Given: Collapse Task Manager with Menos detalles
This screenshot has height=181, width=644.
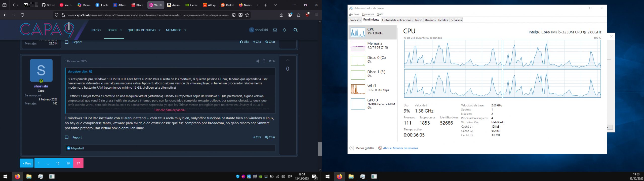Looking at the screenshot, I should [x=362, y=148].
